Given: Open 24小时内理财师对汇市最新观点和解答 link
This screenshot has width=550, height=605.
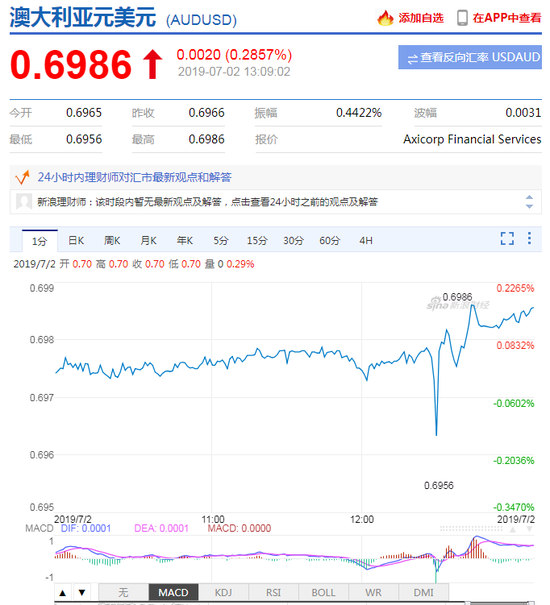Looking at the screenshot, I should click(x=134, y=177).
